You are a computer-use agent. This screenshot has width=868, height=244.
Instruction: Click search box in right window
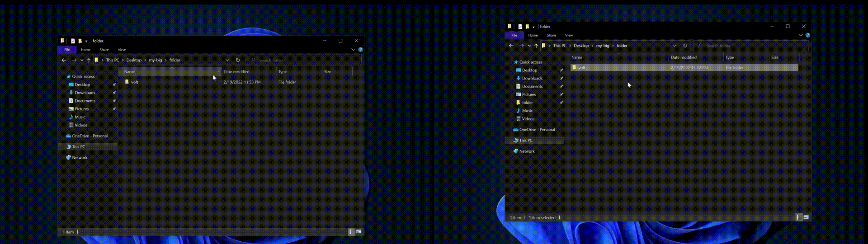750,46
